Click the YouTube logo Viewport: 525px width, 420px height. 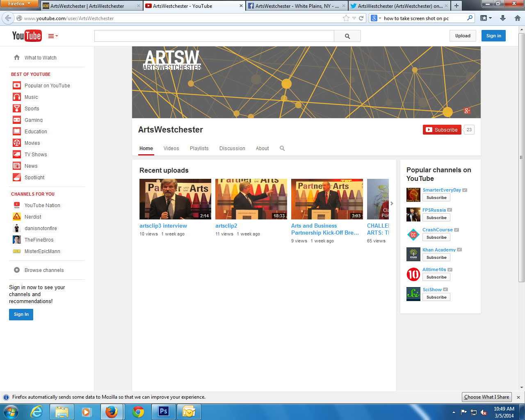(x=27, y=36)
